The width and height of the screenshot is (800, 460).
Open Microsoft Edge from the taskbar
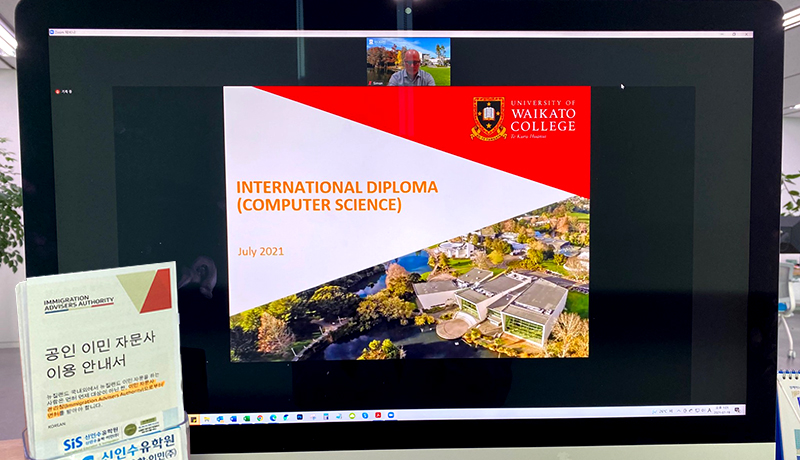coord(273,418)
